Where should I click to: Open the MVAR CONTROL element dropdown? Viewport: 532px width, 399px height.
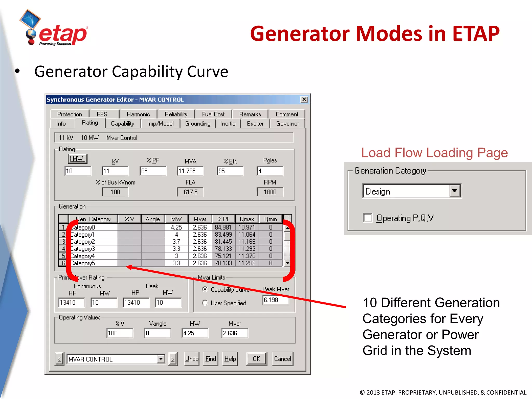coord(161,359)
